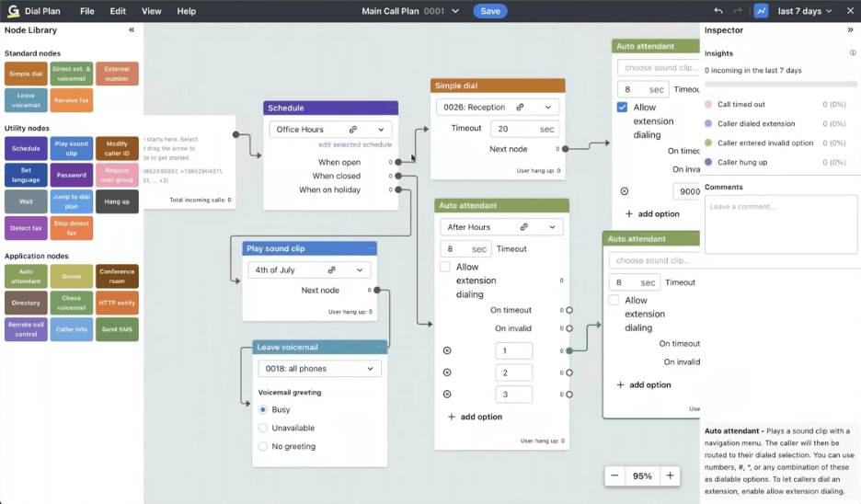Open the Help menu

pyautogui.click(x=186, y=11)
